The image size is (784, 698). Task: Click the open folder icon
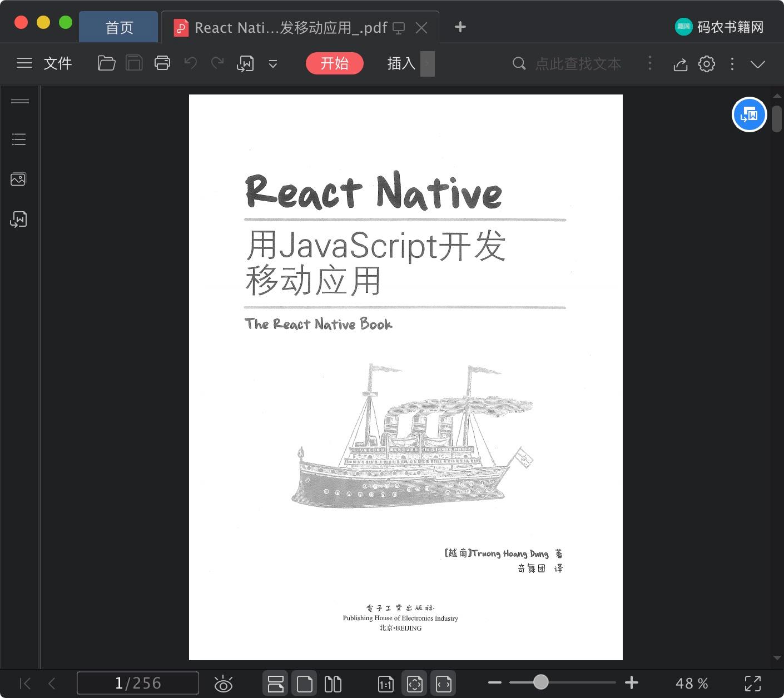tap(106, 63)
